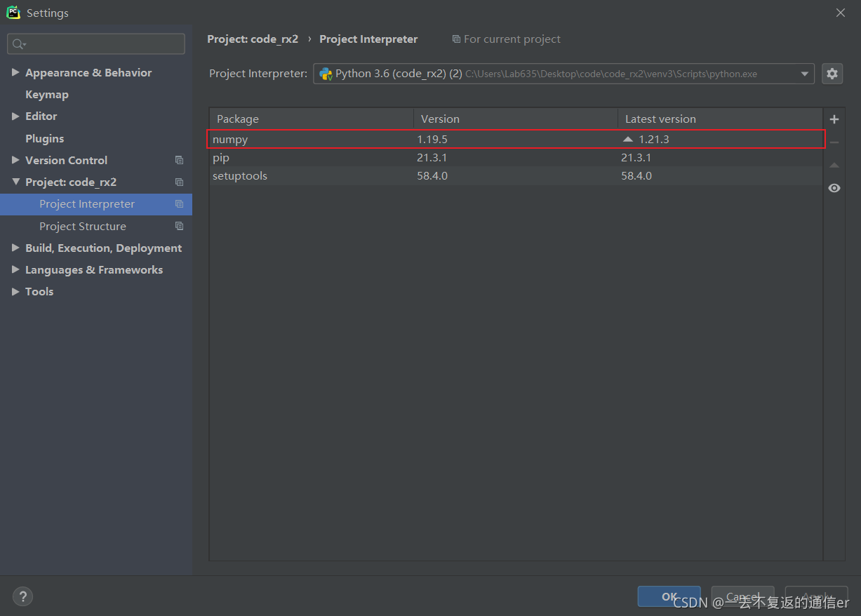The height and width of the screenshot is (616, 861).
Task: Click the uninstall package minus icon
Action: [834, 142]
